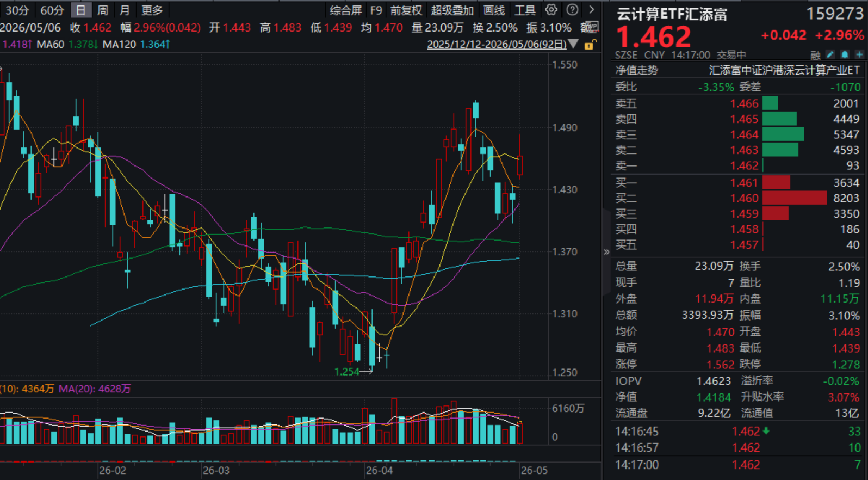Open the 综合屏 combined view
Viewport: 868px width, 480px height.
(346, 10)
